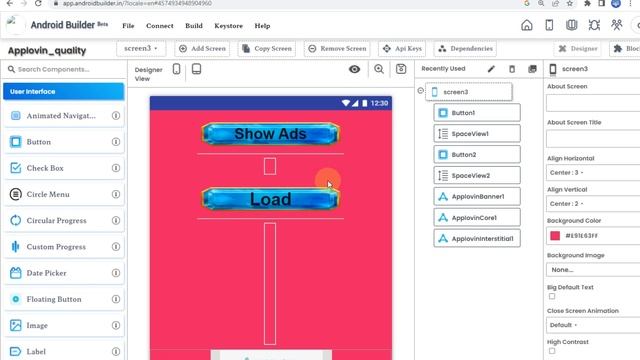Show info for Date Picker component

116,273
